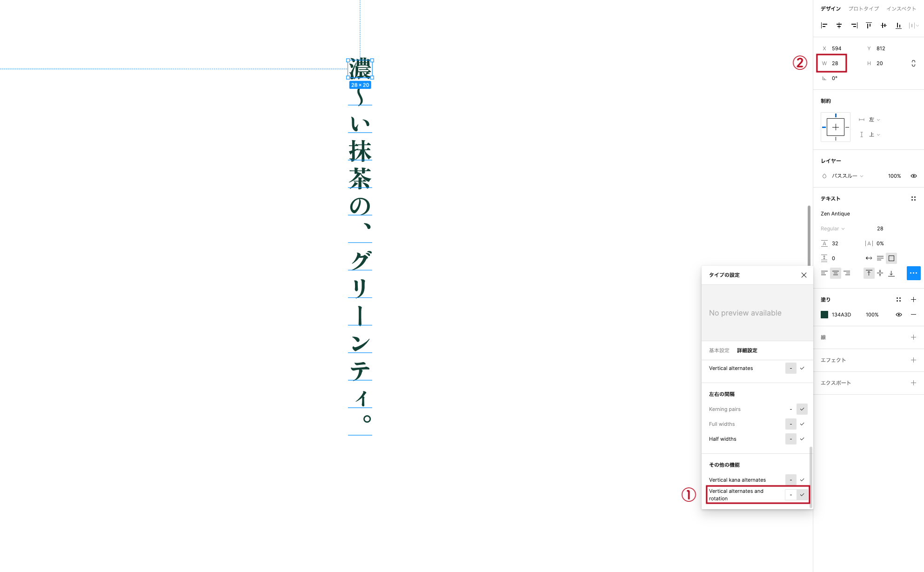Toggle the Half widths checkmark

[x=802, y=438]
